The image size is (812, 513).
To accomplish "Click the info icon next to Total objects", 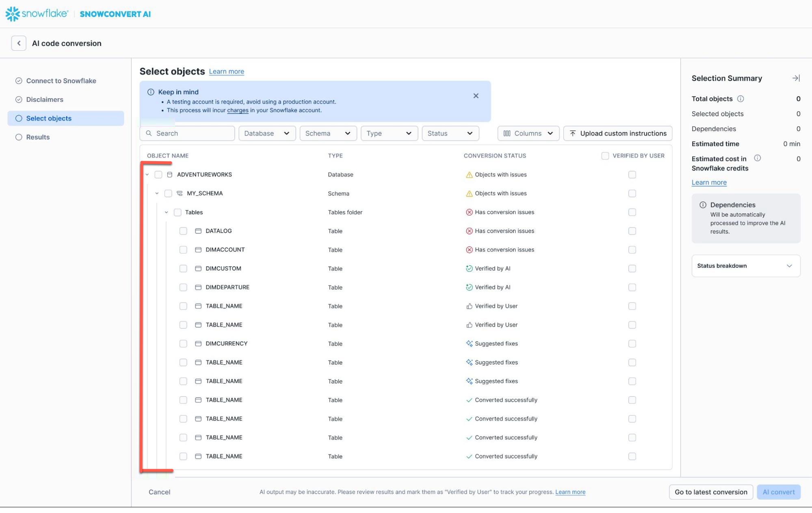I will [x=741, y=99].
